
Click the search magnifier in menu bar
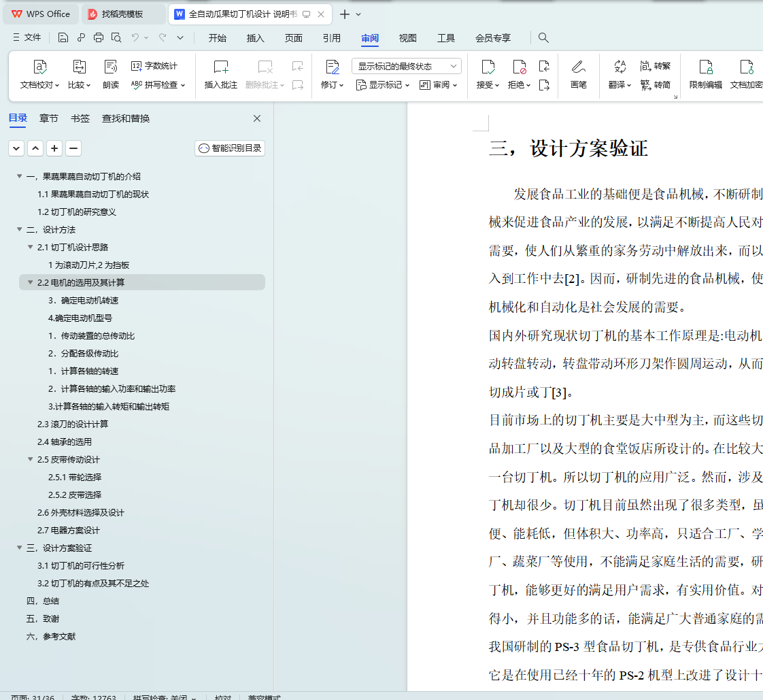tap(543, 38)
